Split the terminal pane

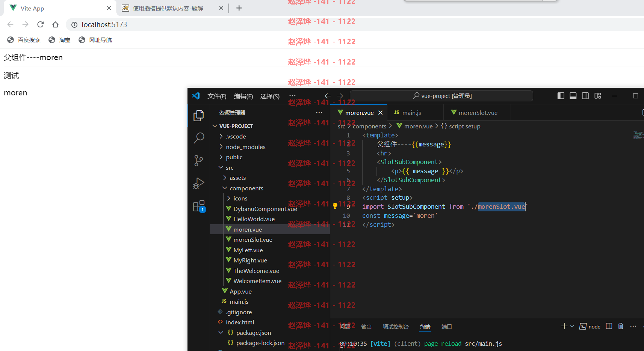point(609,326)
